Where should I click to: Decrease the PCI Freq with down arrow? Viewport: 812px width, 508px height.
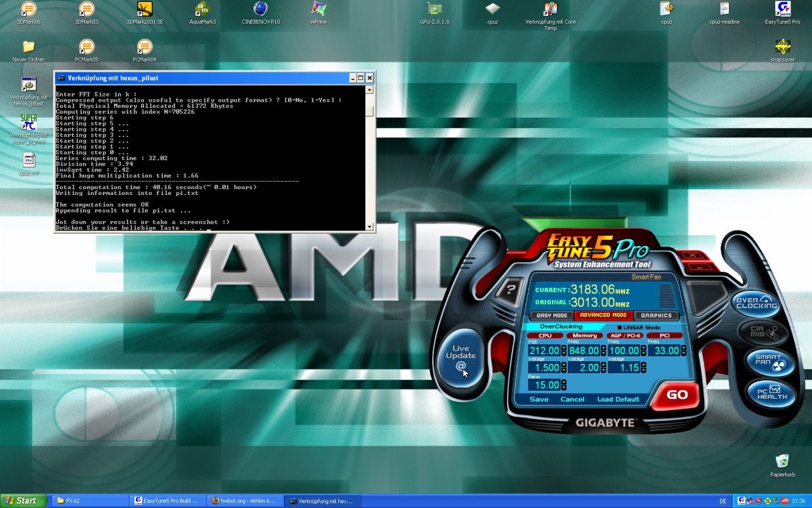pyautogui.click(x=683, y=354)
